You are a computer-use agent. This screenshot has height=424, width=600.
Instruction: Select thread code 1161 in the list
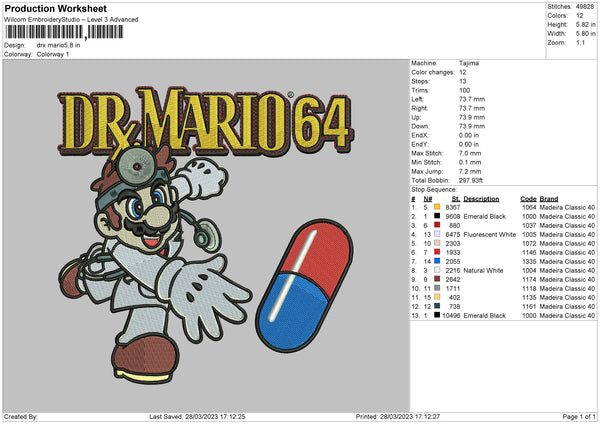(529, 307)
